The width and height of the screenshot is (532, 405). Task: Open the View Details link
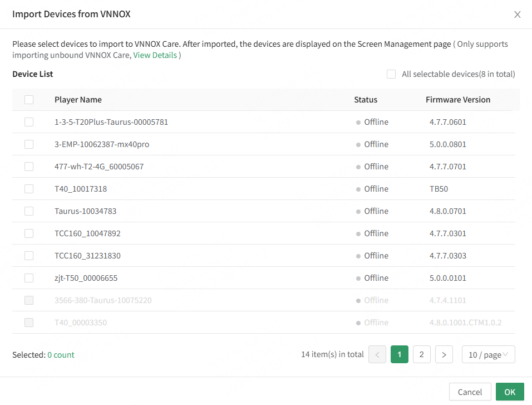pyautogui.click(x=155, y=55)
